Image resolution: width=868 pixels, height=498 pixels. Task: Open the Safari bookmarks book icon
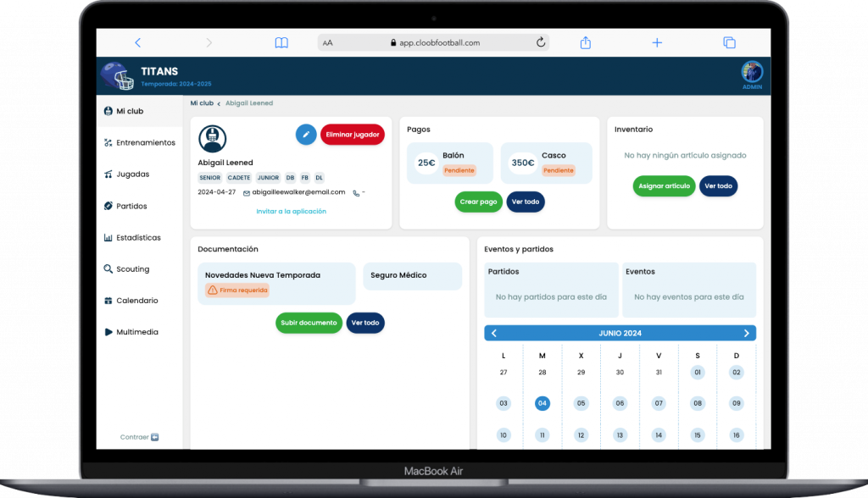[281, 42]
